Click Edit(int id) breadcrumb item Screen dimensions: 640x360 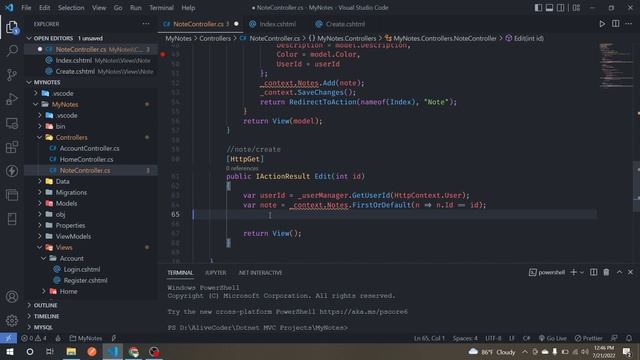pyautogui.click(x=529, y=38)
